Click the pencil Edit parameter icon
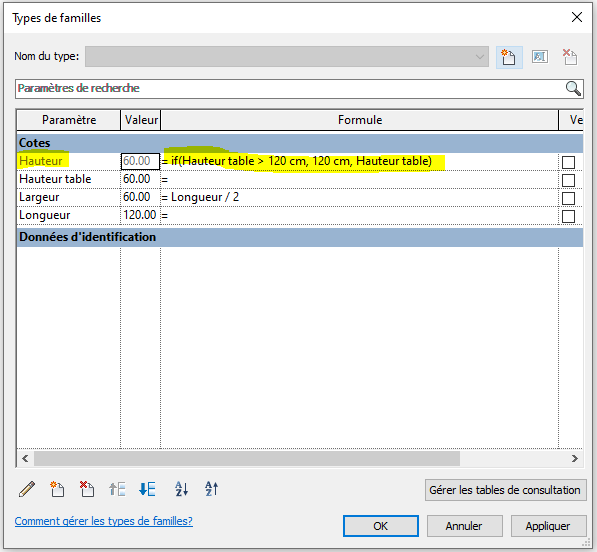Screen dimensions: 597x552 27,489
